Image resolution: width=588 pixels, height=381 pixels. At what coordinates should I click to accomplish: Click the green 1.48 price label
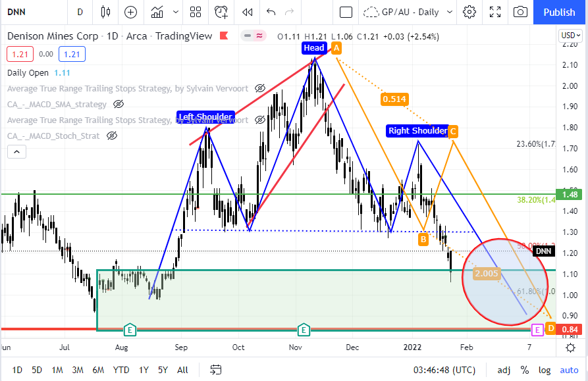point(570,194)
